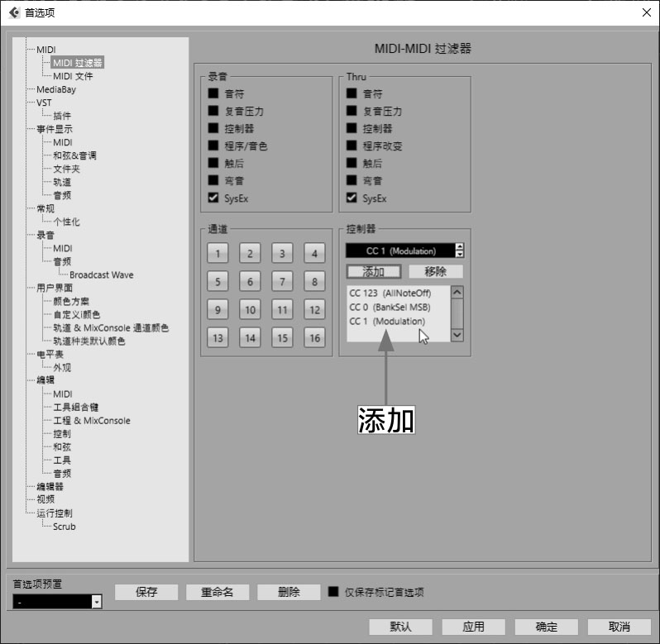
Task: Toggle 触后 checkbox in 录音 group
Action: pyautogui.click(x=213, y=163)
